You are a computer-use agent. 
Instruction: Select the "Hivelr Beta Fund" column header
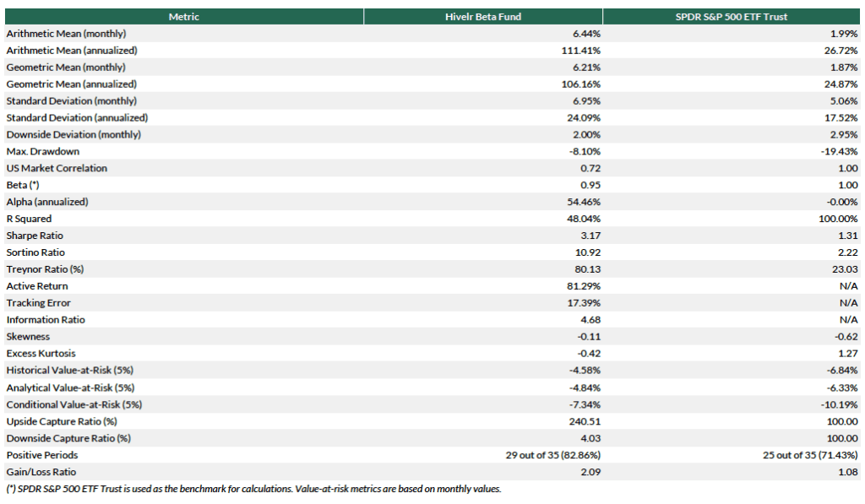point(482,17)
